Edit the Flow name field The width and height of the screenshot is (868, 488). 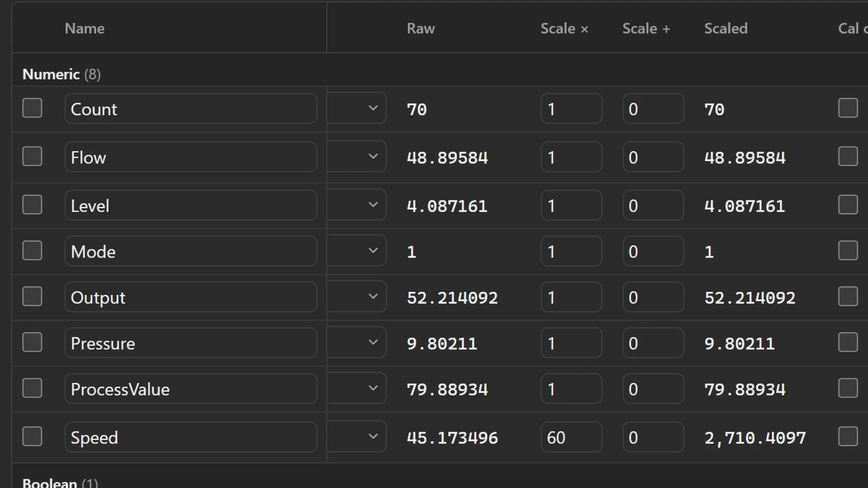[191, 157]
